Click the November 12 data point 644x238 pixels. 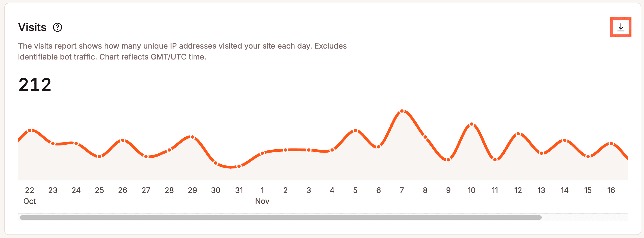518,134
